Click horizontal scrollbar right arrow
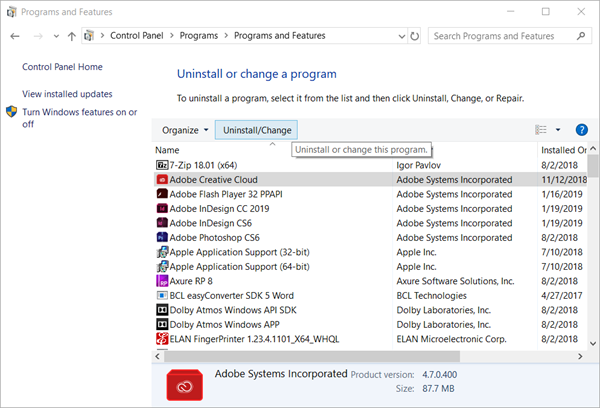Image resolution: width=600 pixels, height=408 pixels. [580, 356]
